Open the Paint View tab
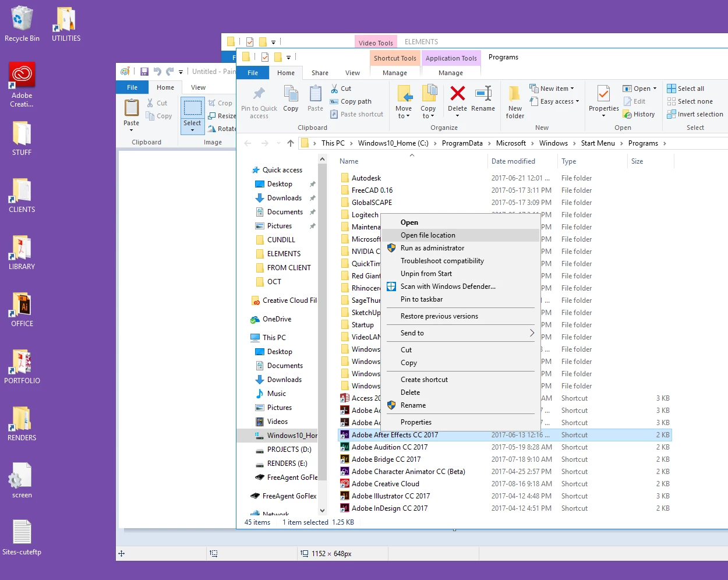728x580 pixels. 198,87
